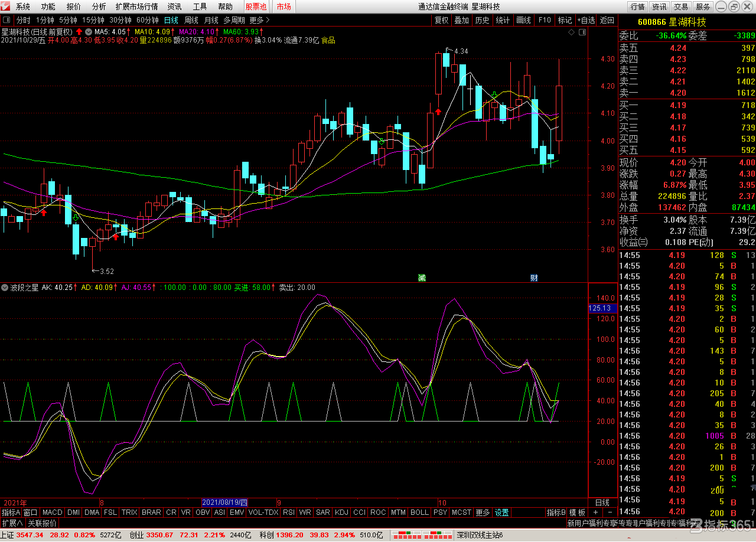Image resolution: width=756 pixels, height=542 pixels.
Task: Open indicator 设置 settings
Action: (501, 512)
